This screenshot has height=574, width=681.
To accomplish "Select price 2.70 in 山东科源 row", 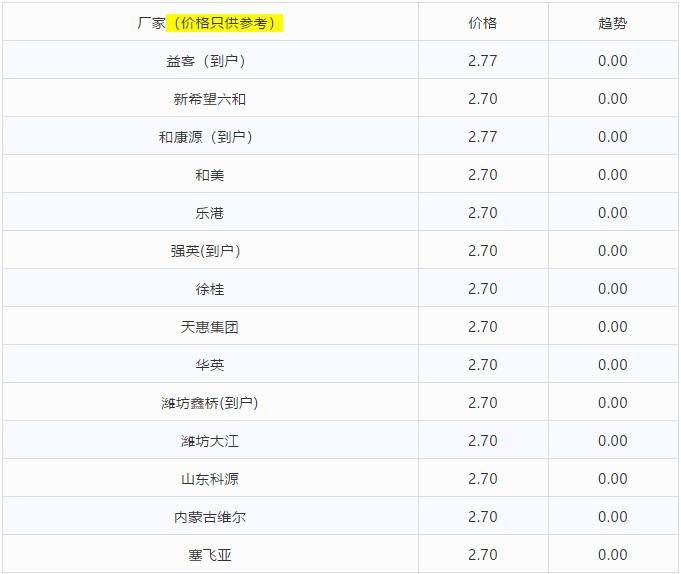I will 483,479.
